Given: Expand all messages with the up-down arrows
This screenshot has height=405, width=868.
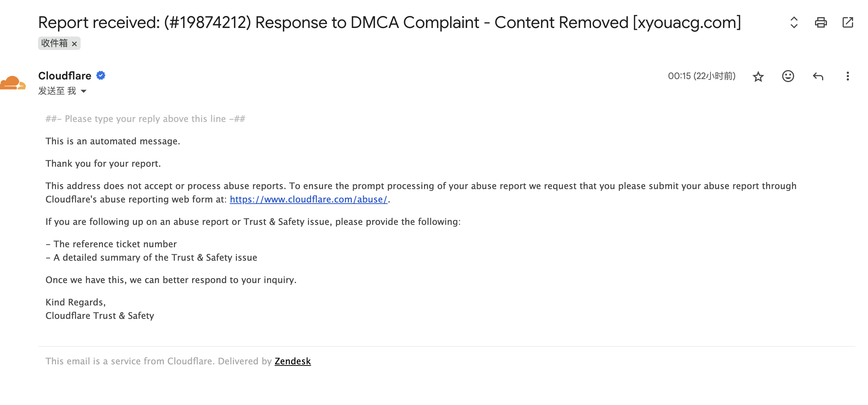Looking at the screenshot, I should [794, 23].
